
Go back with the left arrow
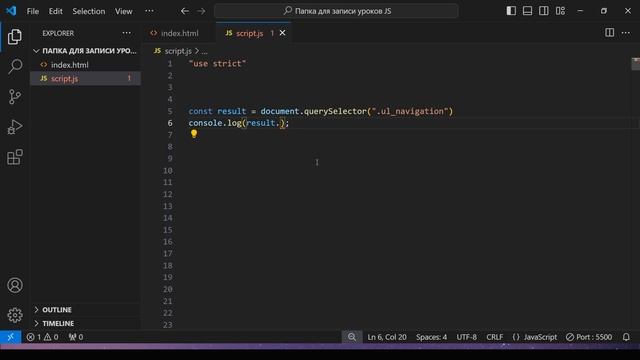coord(184,11)
